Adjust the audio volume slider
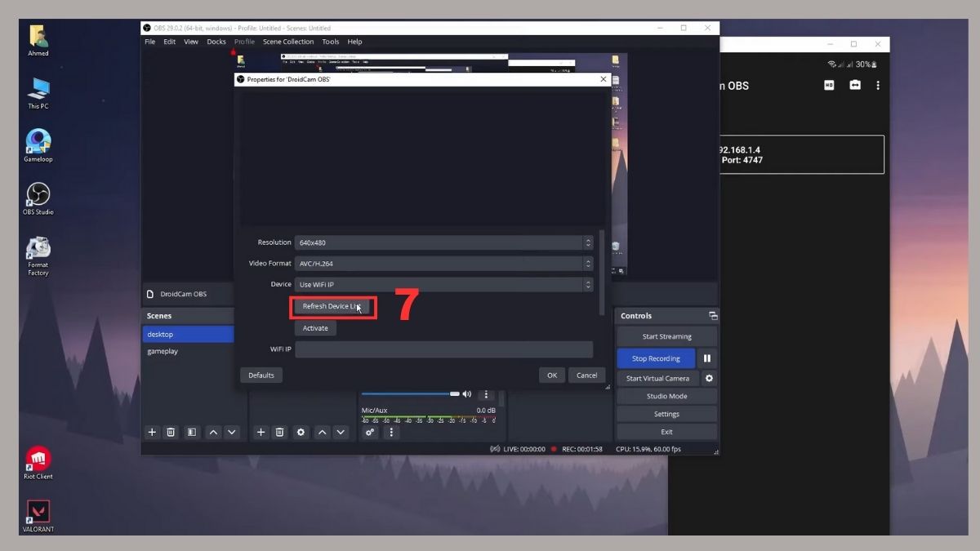 coord(410,394)
